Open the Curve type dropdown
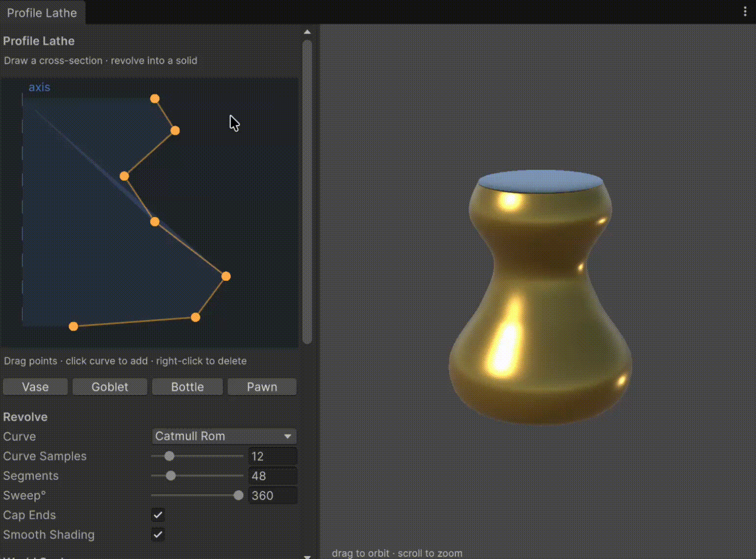This screenshot has height=559, width=756. 224,436
